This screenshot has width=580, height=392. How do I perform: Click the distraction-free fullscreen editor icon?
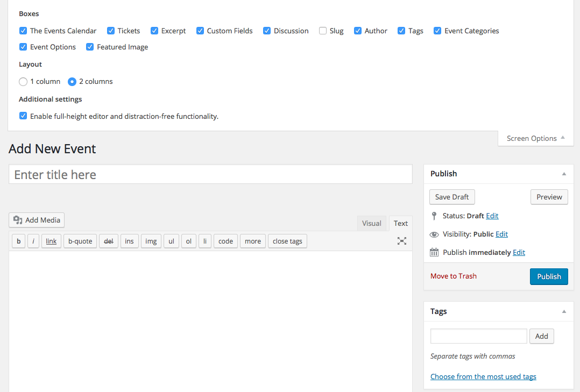pyautogui.click(x=401, y=241)
